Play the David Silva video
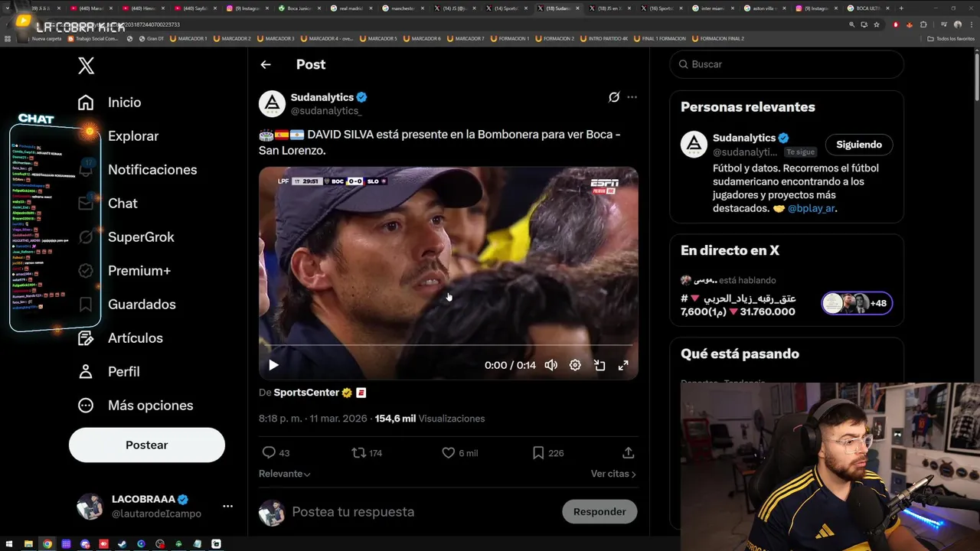The image size is (980, 551). tap(273, 365)
